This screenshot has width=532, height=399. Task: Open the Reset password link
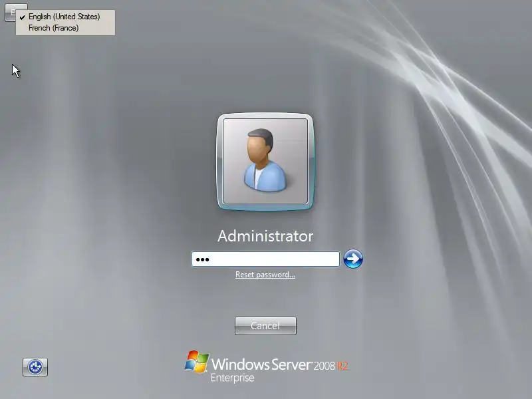pos(265,275)
